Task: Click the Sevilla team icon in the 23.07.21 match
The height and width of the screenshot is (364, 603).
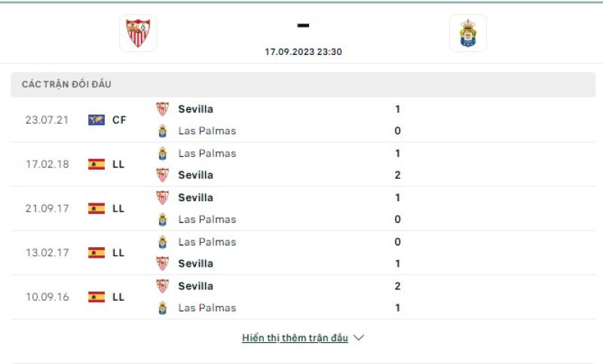Action: 162,109
